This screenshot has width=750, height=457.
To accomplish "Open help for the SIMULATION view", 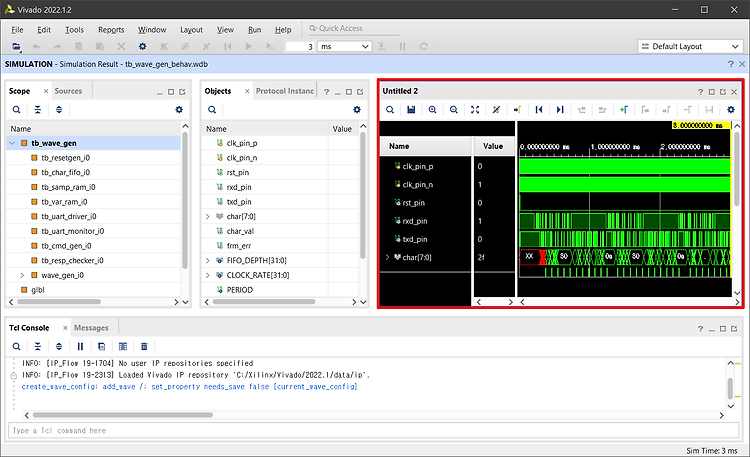I will (730, 64).
